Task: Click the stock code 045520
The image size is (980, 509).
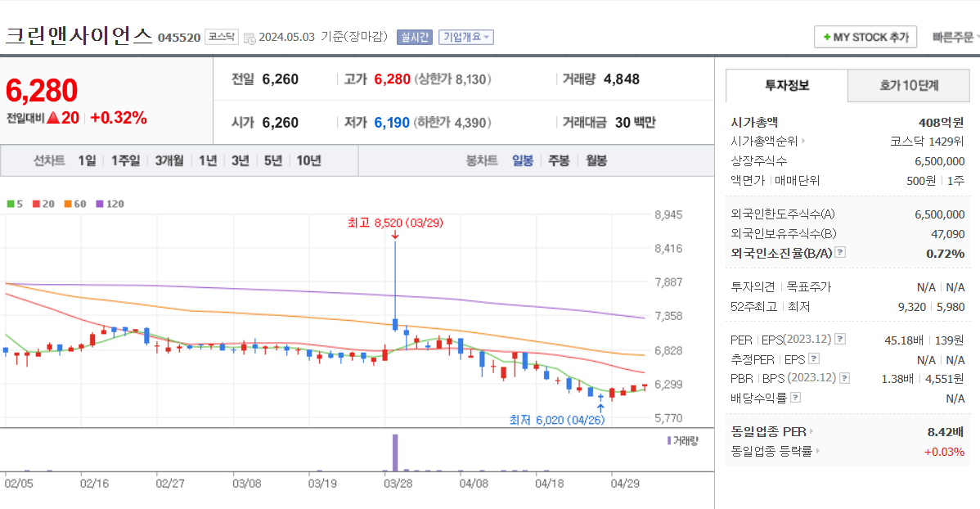Action: pyautogui.click(x=179, y=38)
